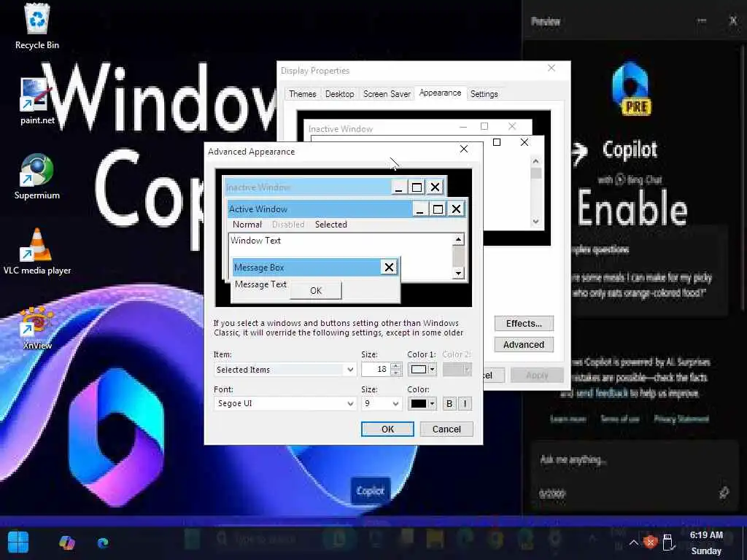Launch the paint.net desktop shortcut

pos(36,101)
